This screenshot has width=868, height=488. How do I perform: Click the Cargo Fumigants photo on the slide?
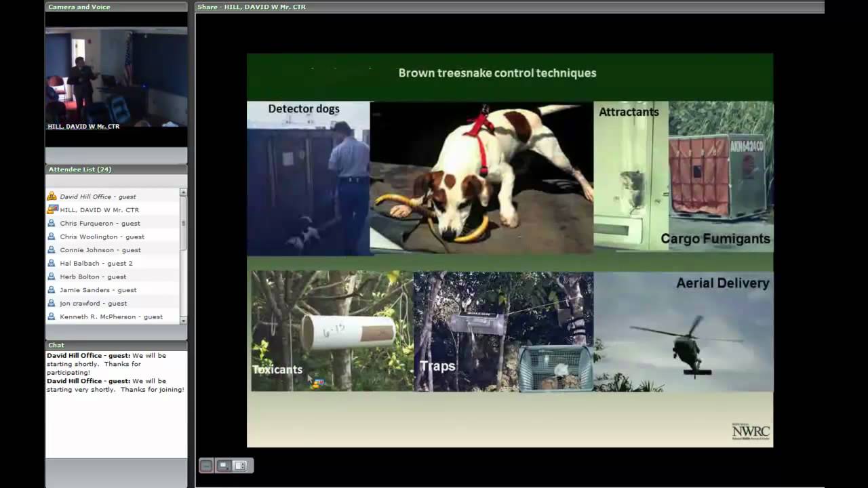[721, 176]
